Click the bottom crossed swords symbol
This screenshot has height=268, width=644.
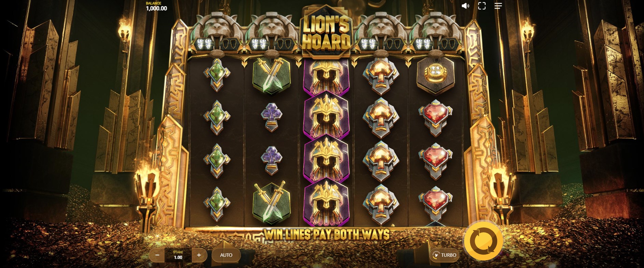[272, 203]
